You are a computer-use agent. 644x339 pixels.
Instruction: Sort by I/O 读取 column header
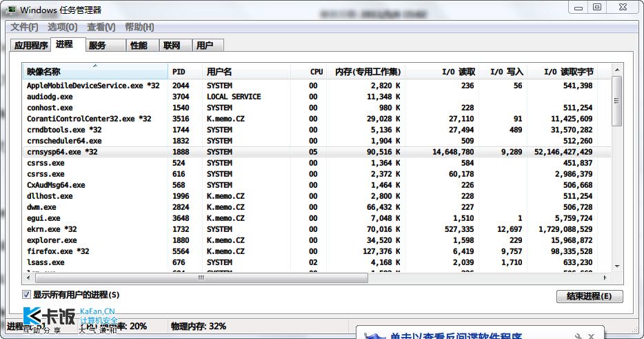[x=442, y=72]
